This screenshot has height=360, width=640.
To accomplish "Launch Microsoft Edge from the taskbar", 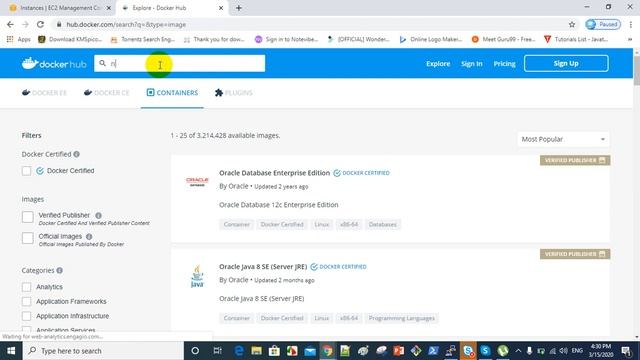I will 239,351.
